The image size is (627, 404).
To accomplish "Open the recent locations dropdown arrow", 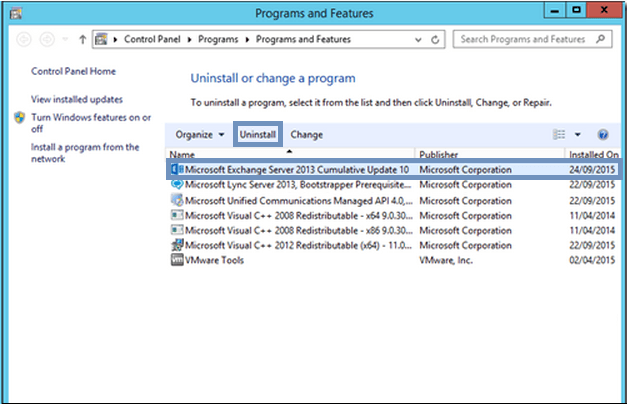I will coord(65,39).
